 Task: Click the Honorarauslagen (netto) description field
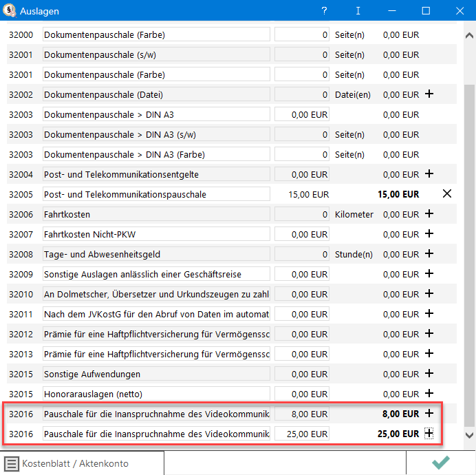156,394
